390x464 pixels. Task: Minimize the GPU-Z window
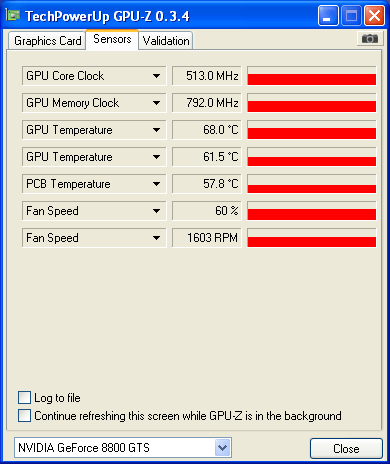(x=328, y=16)
